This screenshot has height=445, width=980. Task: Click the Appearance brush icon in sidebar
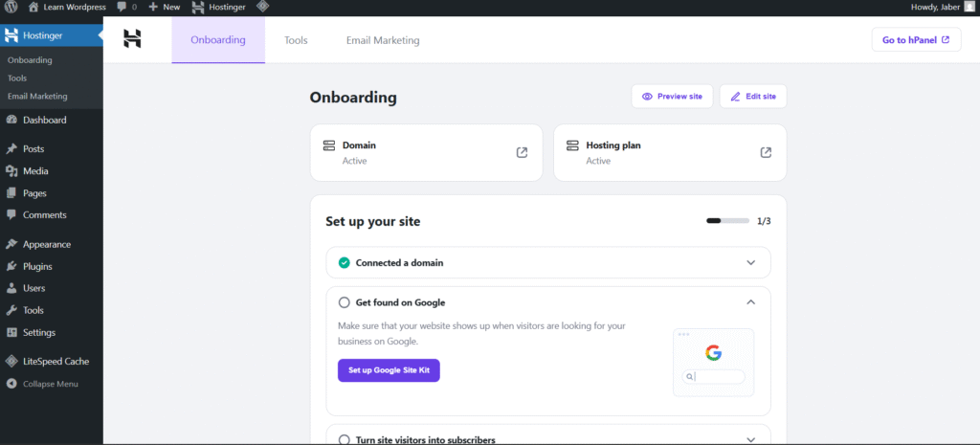click(11, 244)
